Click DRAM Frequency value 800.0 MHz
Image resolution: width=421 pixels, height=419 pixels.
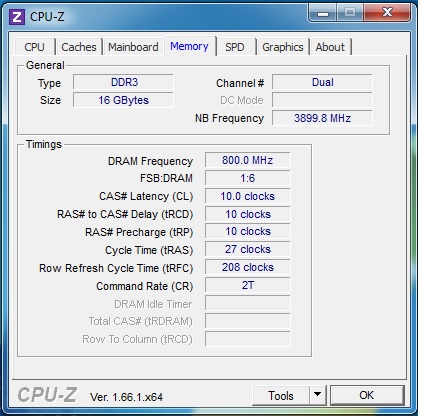[248, 160]
